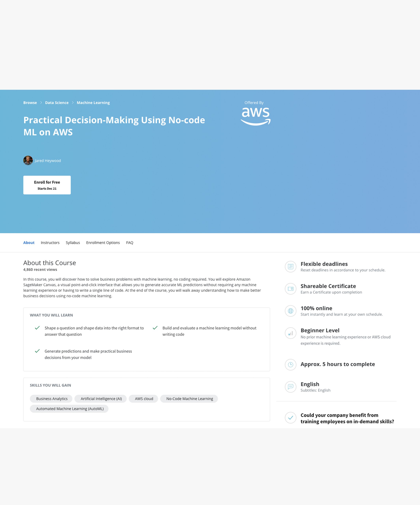Open the FAQ tab
Viewport: 420px width, 505px height.
pyautogui.click(x=130, y=243)
